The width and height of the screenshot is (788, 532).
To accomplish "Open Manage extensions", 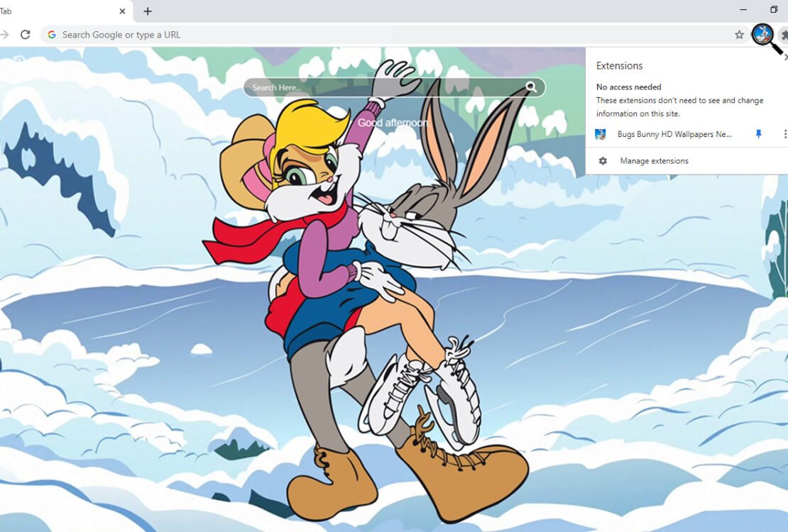I will [654, 161].
